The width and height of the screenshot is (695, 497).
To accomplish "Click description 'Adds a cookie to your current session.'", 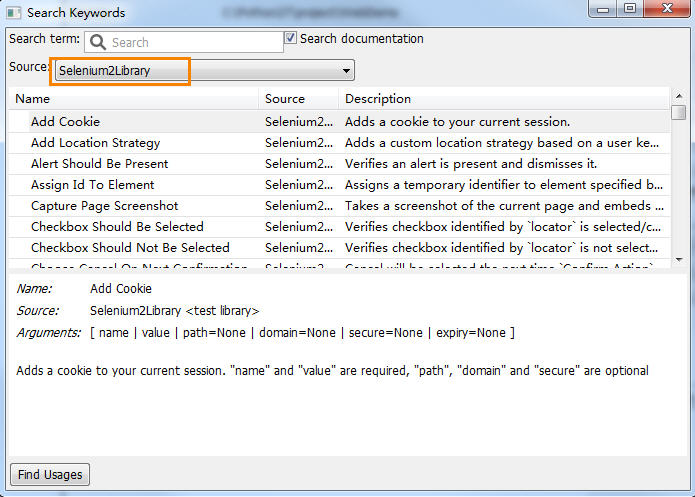I will coord(457,121).
